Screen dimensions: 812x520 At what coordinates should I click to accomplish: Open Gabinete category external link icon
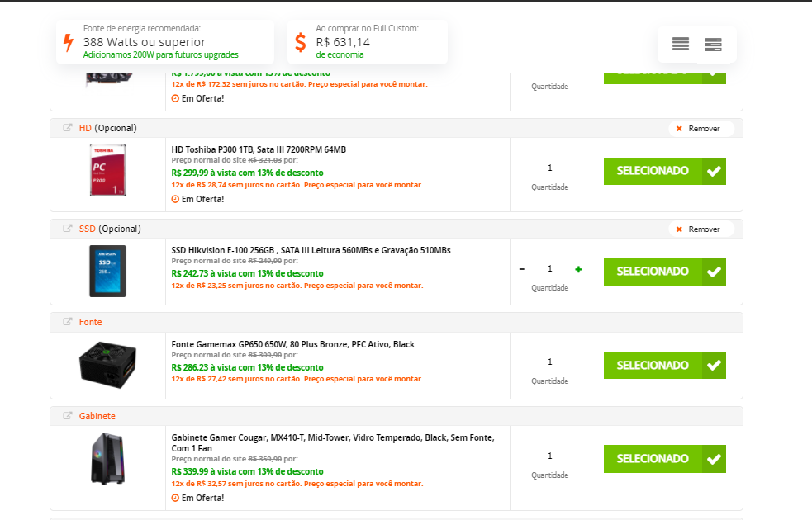tap(68, 416)
